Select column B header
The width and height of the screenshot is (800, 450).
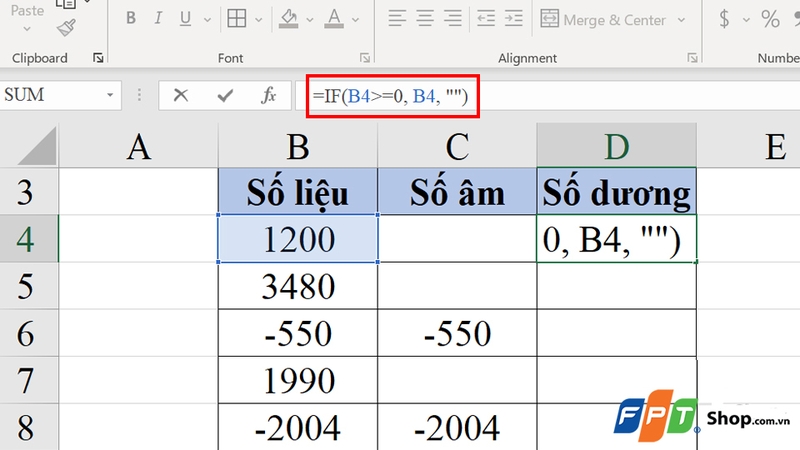298,146
